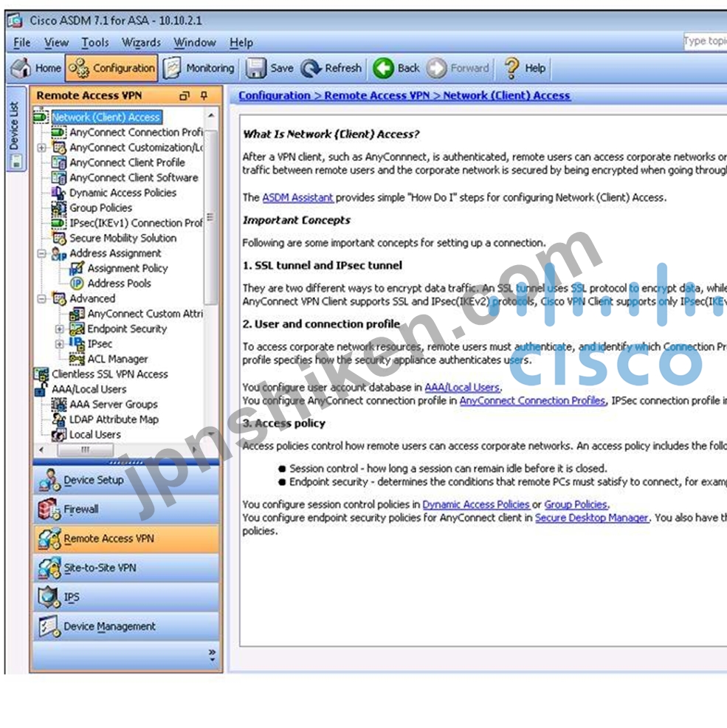The width and height of the screenshot is (727, 728).
Task: Select Network (Client) Access tree item
Action: point(106,117)
